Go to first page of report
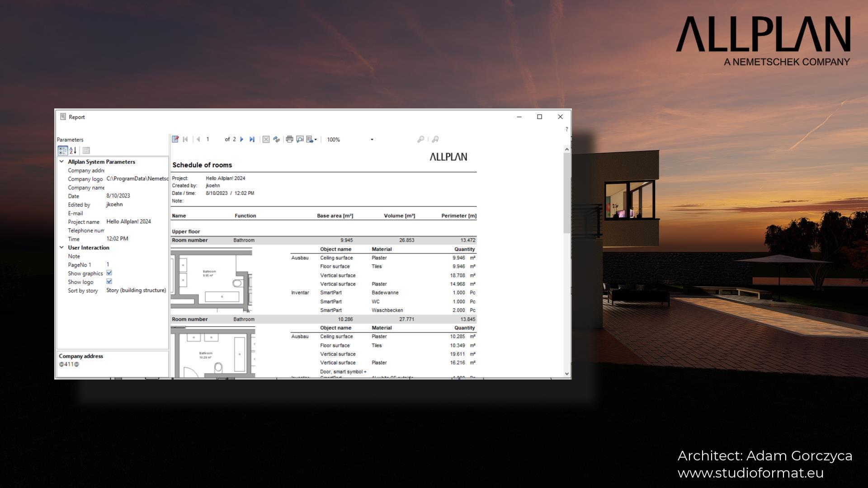Screen dimensions: 868x488 pyautogui.click(x=185, y=139)
